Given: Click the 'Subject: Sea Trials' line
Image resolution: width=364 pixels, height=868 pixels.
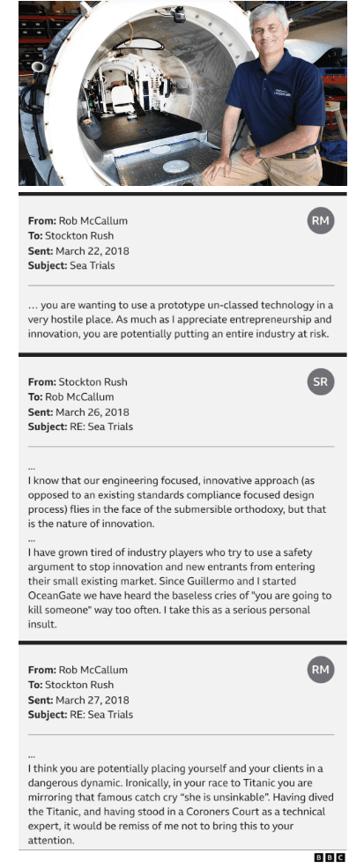Looking at the screenshot, I should pos(71,266).
